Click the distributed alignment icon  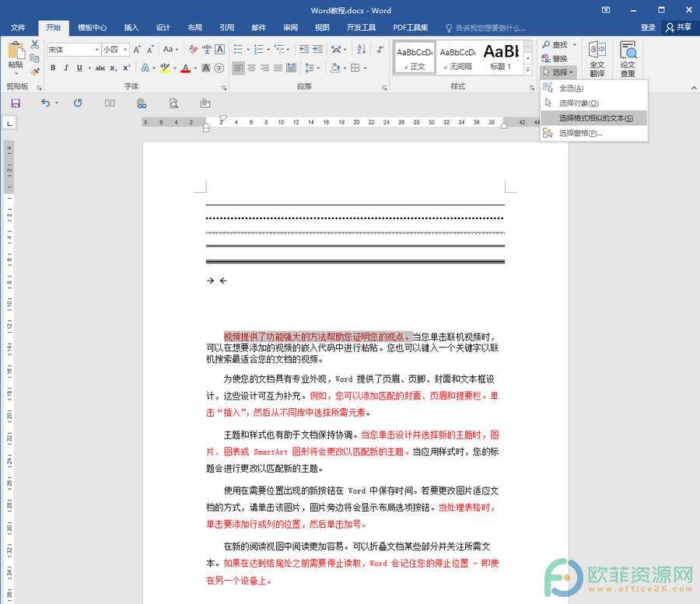click(291, 68)
